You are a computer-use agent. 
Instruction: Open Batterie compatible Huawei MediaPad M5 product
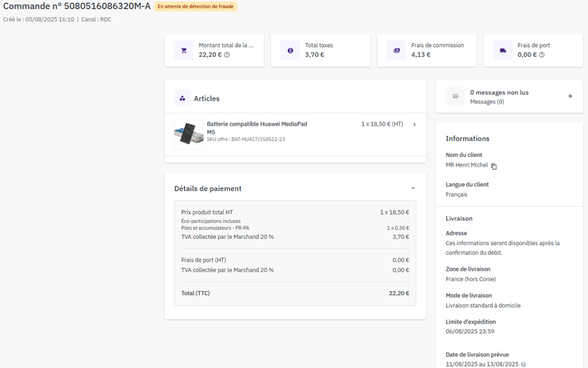coord(256,124)
